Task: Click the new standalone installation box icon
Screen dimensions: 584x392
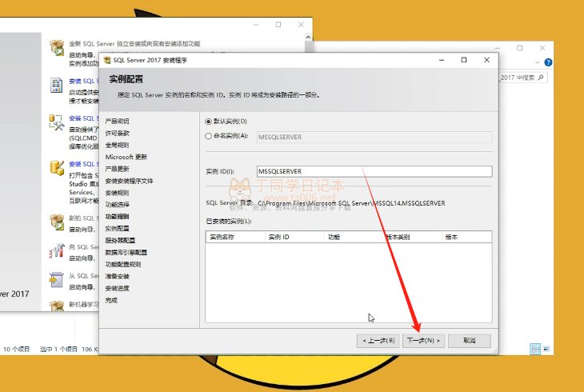Action: point(57,48)
